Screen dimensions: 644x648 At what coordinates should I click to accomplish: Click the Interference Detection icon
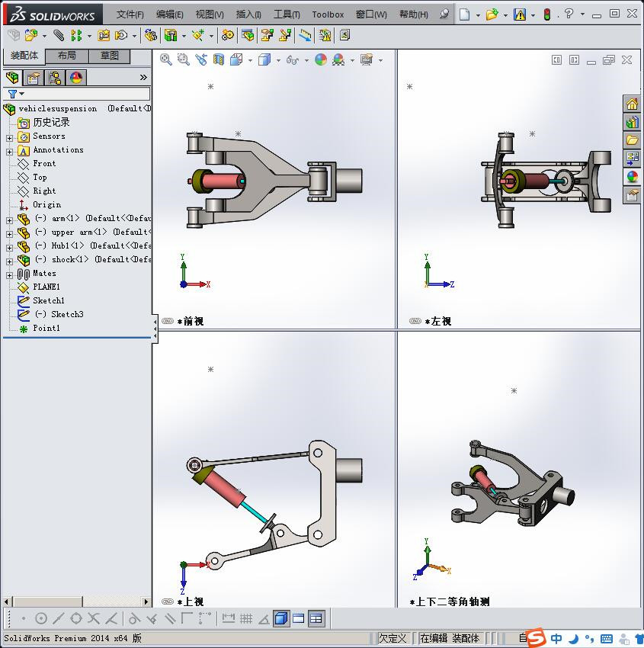306,36
